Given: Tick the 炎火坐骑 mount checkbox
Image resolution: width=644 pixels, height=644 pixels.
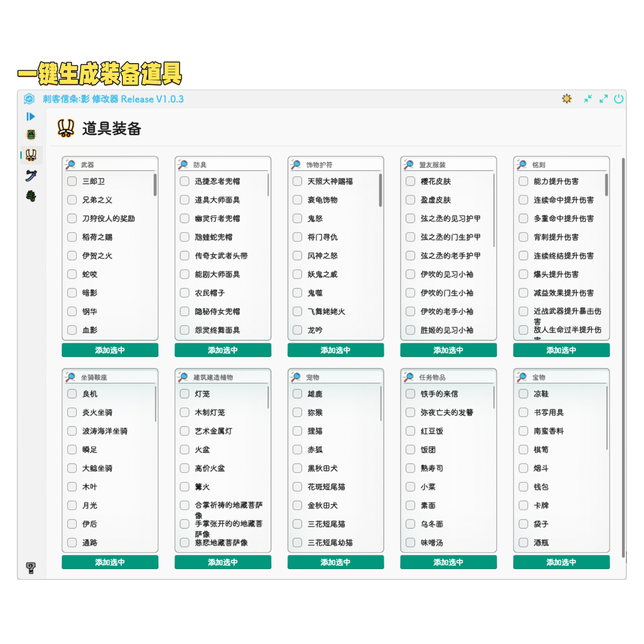Looking at the screenshot, I should (72, 412).
